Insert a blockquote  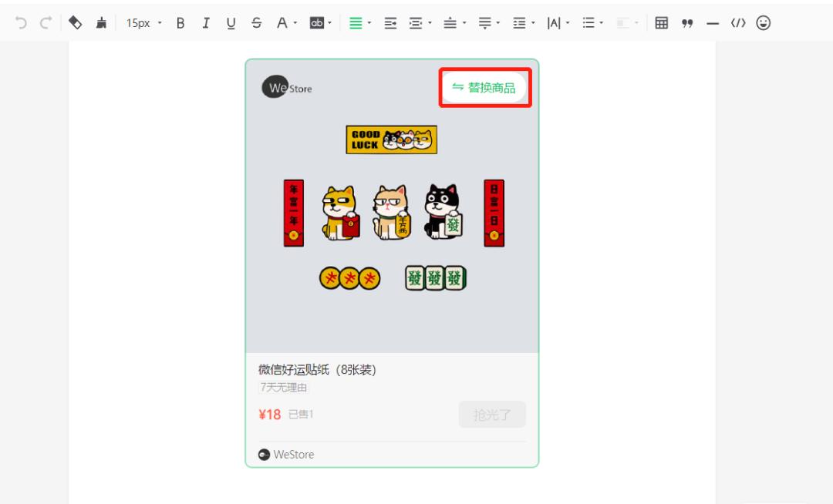tap(689, 23)
